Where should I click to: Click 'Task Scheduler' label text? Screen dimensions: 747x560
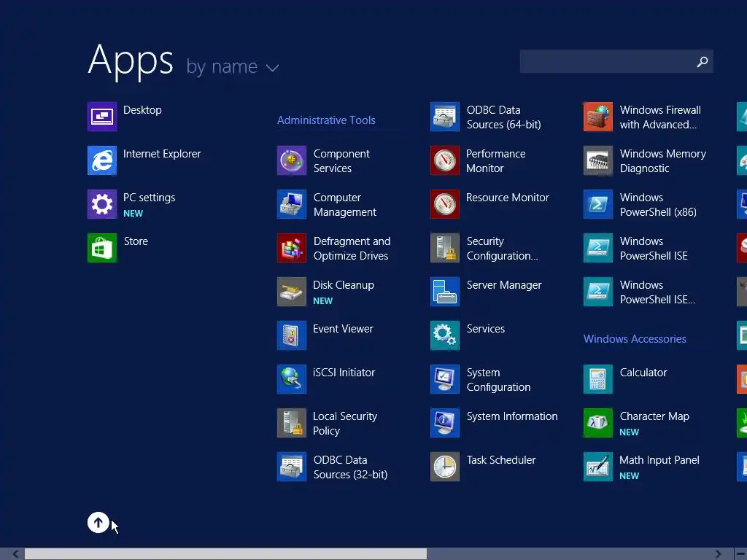click(501, 460)
